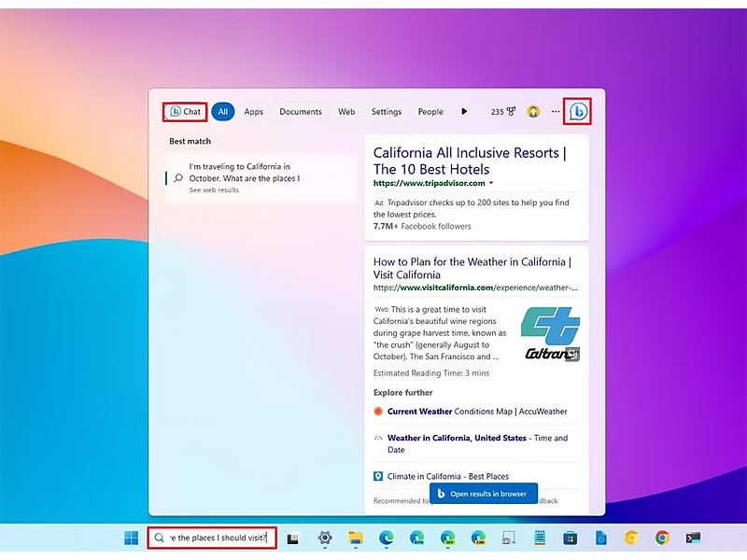Switch to the People filter tab

[430, 112]
